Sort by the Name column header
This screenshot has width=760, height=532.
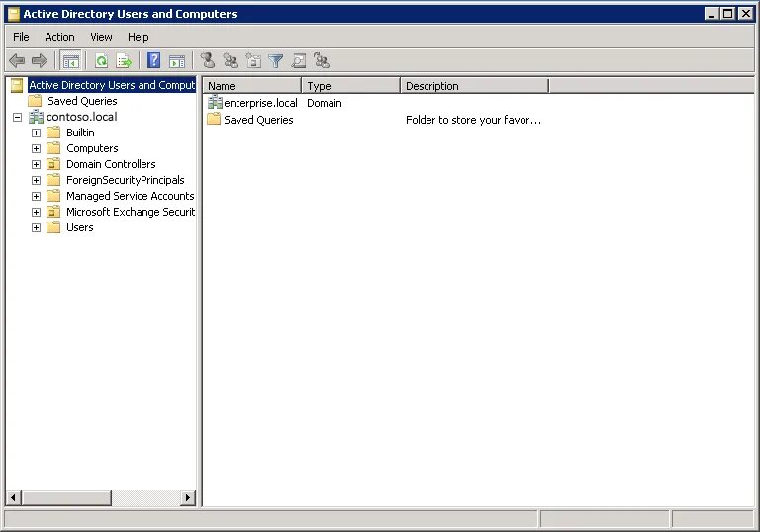[252, 86]
